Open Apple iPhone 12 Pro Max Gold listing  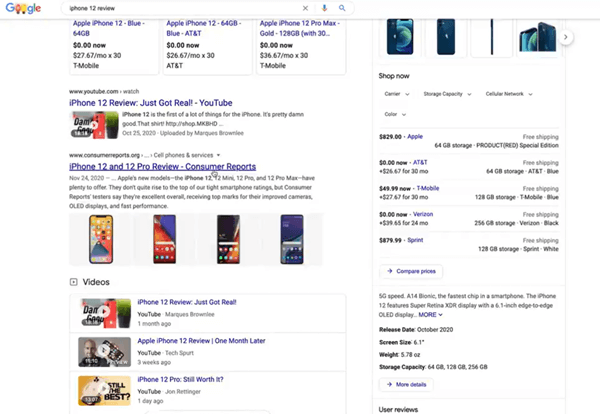(x=300, y=28)
